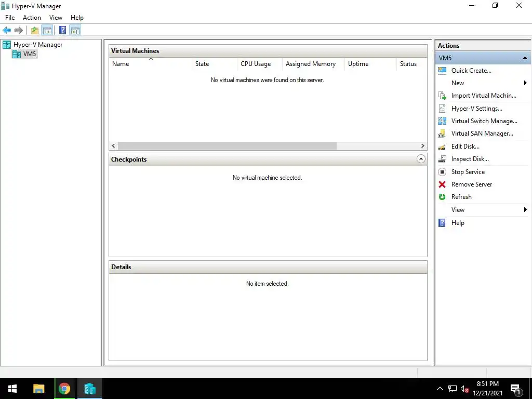
Task: Open Quick Create action
Action: [x=471, y=71]
